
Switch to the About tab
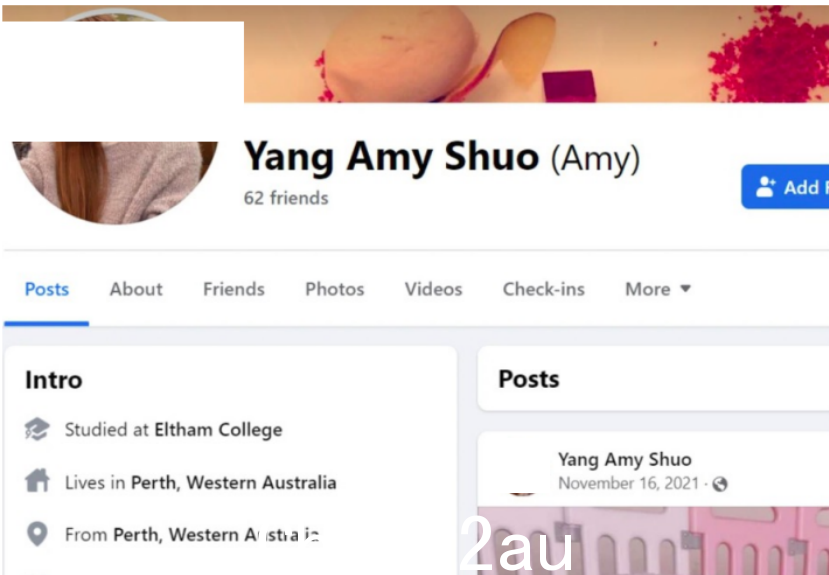click(136, 289)
